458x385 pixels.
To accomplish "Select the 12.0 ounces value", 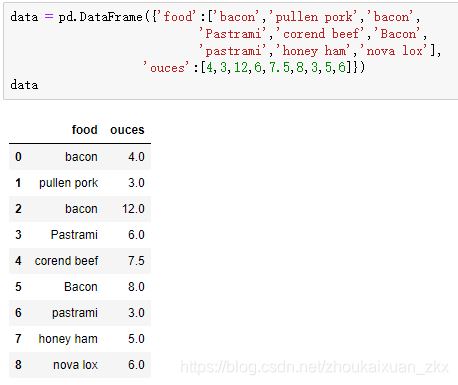I will pyautogui.click(x=133, y=209).
